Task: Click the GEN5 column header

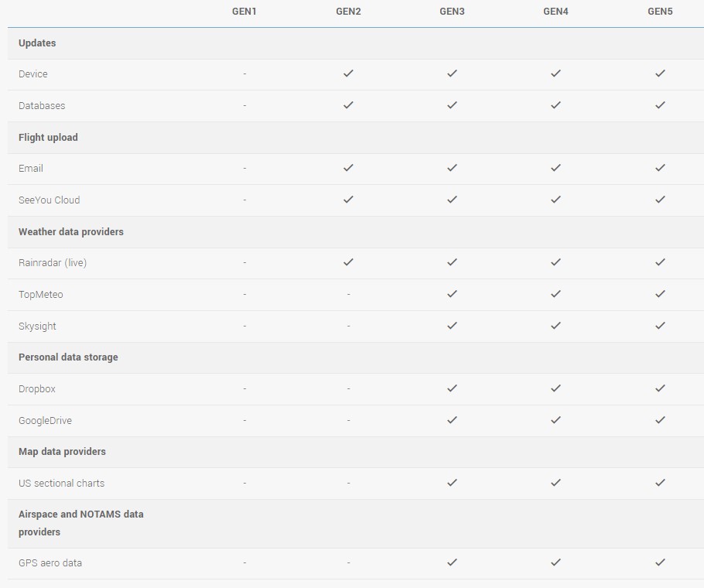Action: point(660,12)
